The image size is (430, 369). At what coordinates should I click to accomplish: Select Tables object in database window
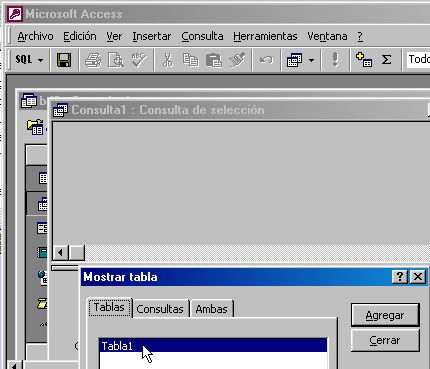(43, 178)
